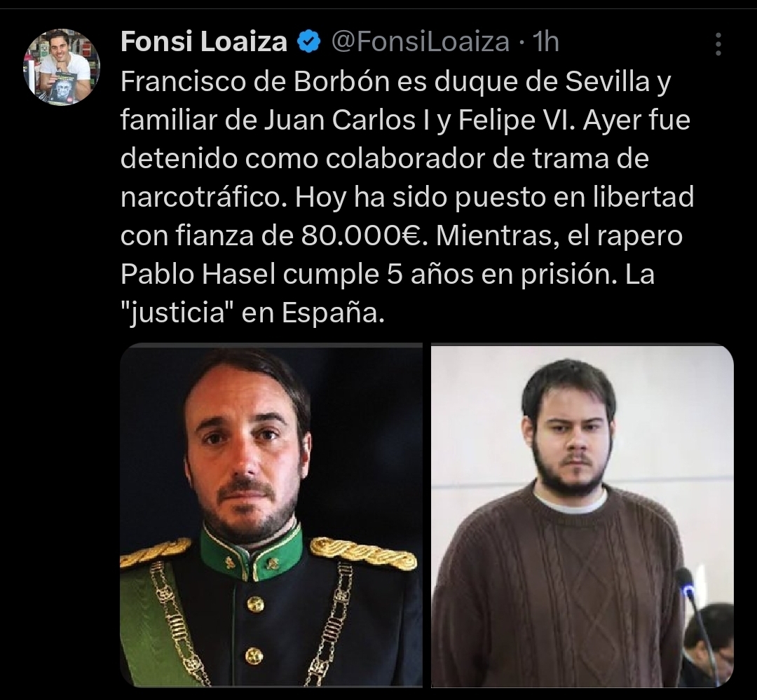Click the words "Felipe VI" in tweet text

pyautogui.click(x=514, y=120)
